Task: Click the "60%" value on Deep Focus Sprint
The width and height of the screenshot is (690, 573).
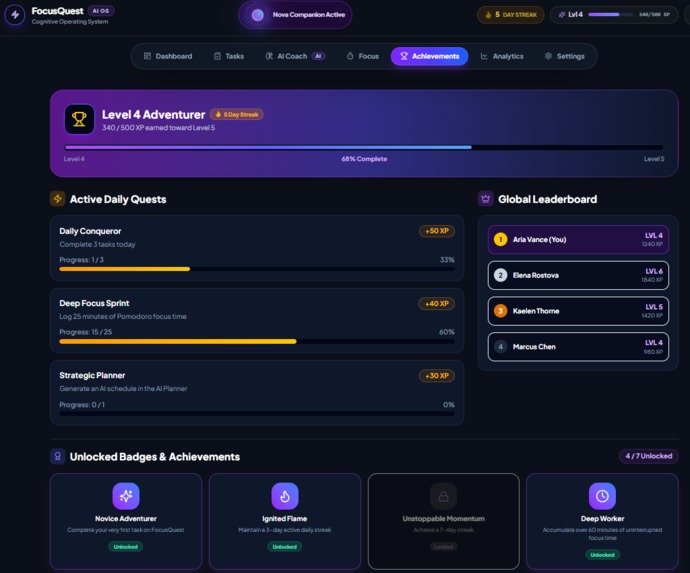Action: (447, 332)
